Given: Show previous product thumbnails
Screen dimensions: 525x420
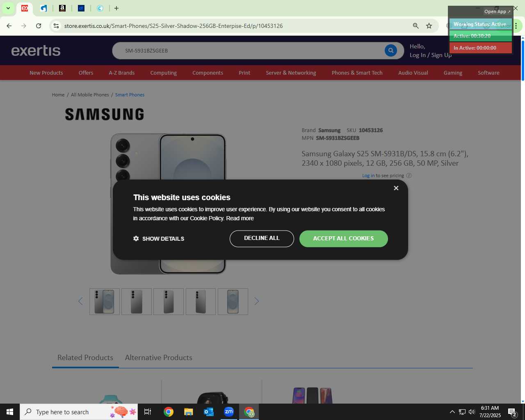Looking at the screenshot, I should point(80,301).
